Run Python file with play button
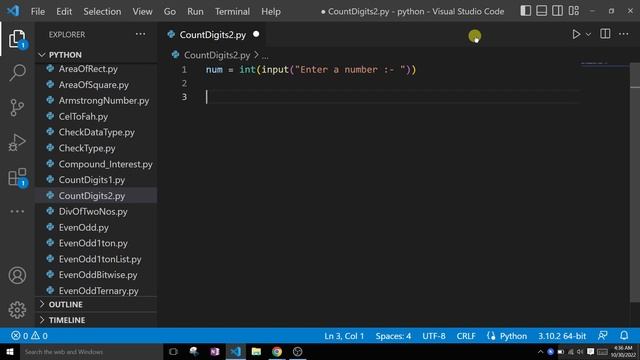 click(576, 34)
